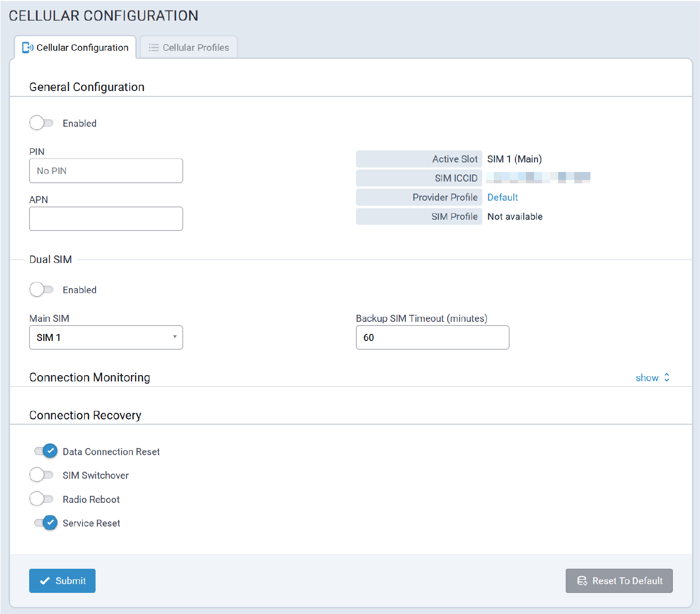Click the Reset To Default button
The image size is (700, 614).
619,581
